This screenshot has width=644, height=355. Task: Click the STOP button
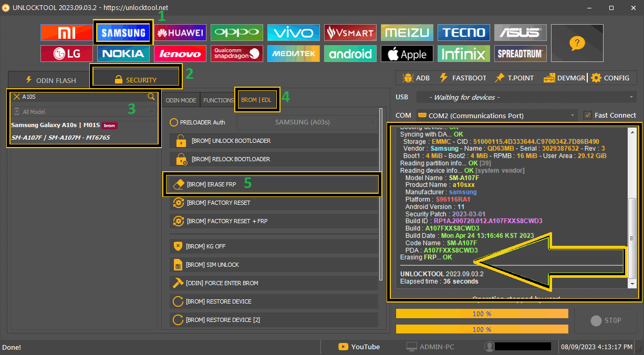pos(606,320)
